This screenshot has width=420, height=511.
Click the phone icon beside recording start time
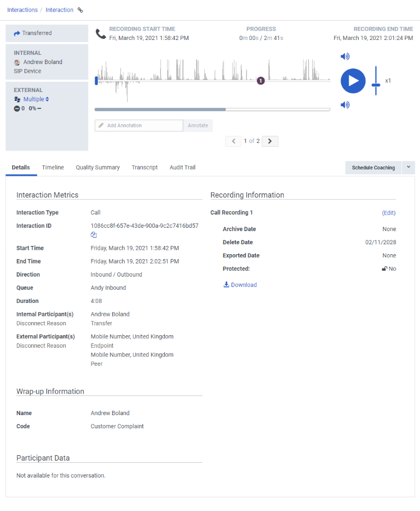pyautogui.click(x=101, y=34)
